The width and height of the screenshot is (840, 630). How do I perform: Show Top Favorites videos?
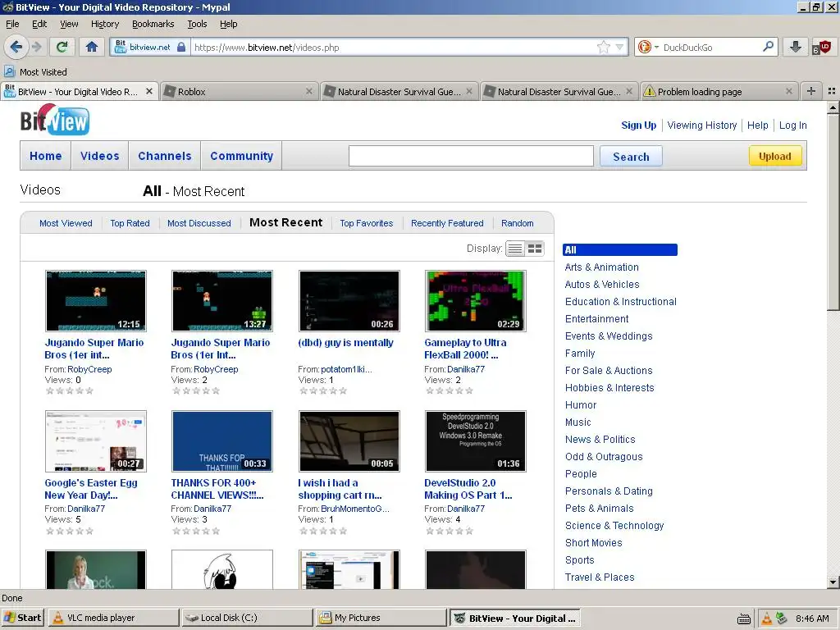click(367, 223)
